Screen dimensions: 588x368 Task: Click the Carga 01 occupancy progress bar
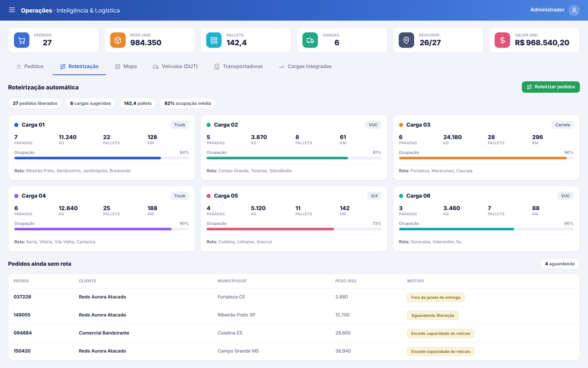pyautogui.click(x=101, y=158)
